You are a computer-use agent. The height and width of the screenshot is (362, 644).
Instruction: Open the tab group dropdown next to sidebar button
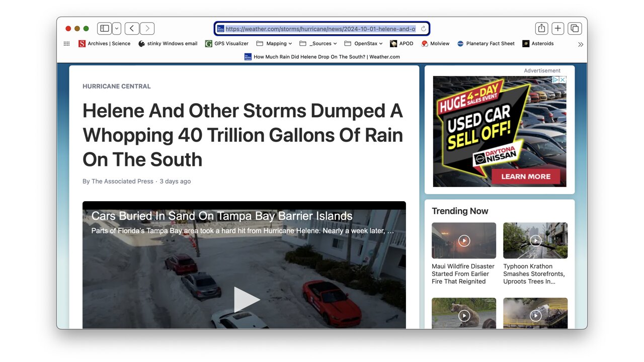(117, 29)
